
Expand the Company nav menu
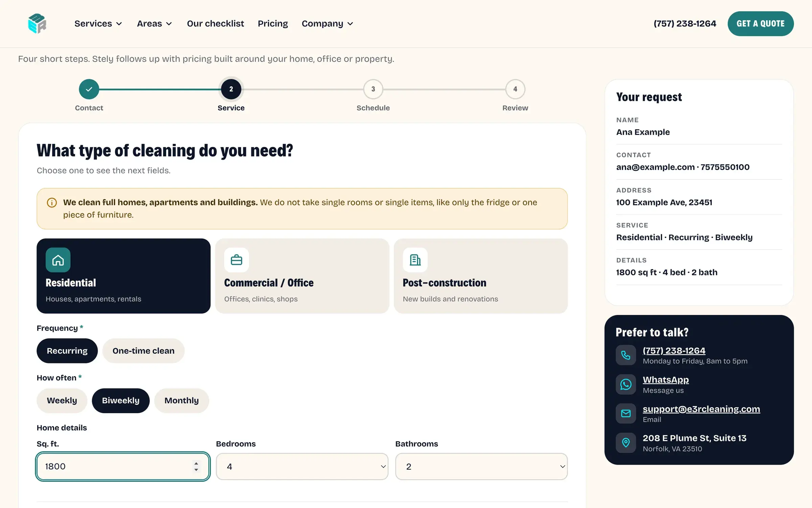click(328, 23)
